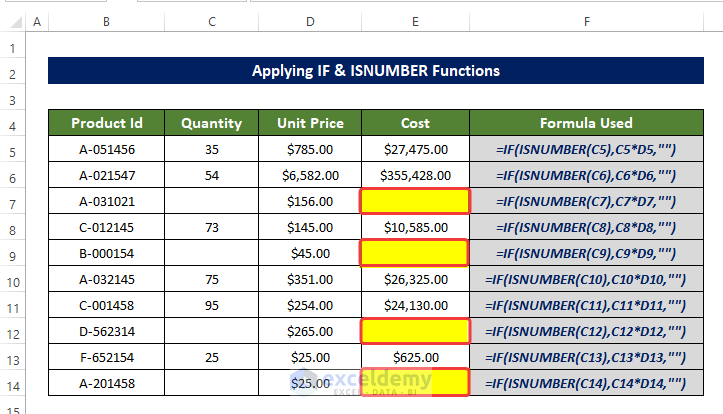Image resolution: width=723 pixels, height=414 pixels.
Task: Select unit price $254.00
Action: point(310,305)
